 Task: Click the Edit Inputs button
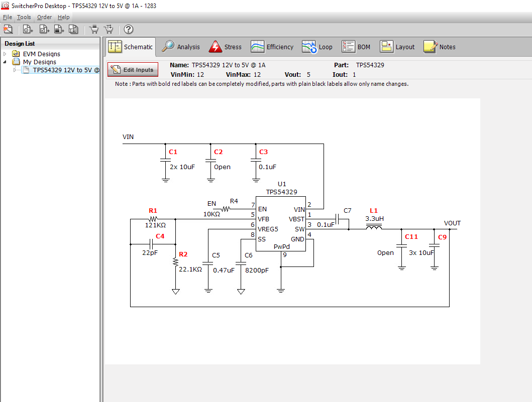pyautogui.click(x=132, y=69)
